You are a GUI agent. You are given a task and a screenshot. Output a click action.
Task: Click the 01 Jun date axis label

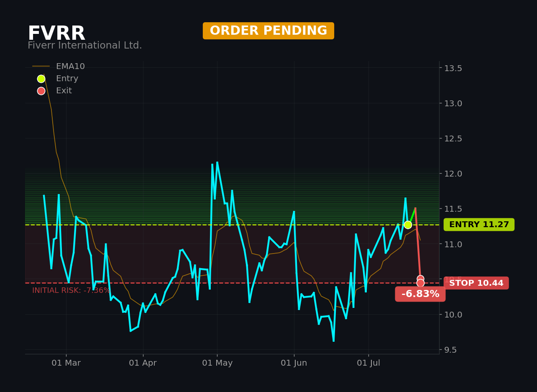pos(294,363)
